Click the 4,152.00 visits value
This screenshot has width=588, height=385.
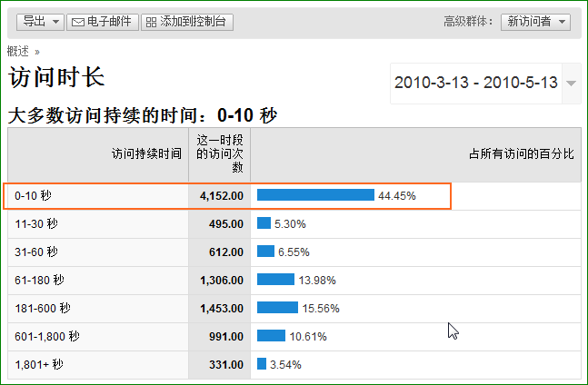click(222, 196)
